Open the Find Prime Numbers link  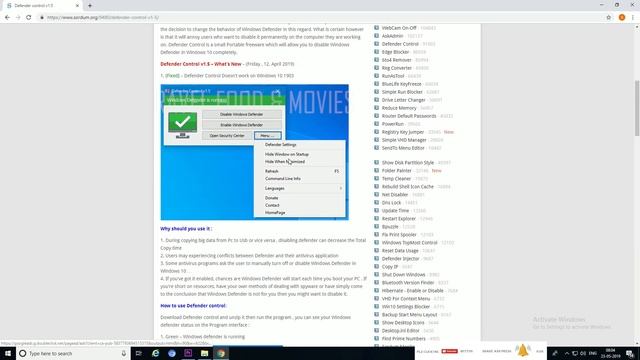pyautogui.click(x=403, y=339)
